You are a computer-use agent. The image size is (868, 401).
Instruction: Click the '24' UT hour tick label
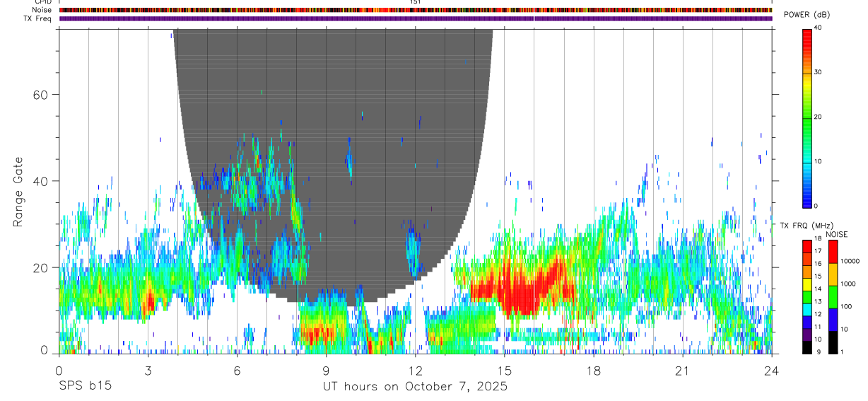(772, 370)
